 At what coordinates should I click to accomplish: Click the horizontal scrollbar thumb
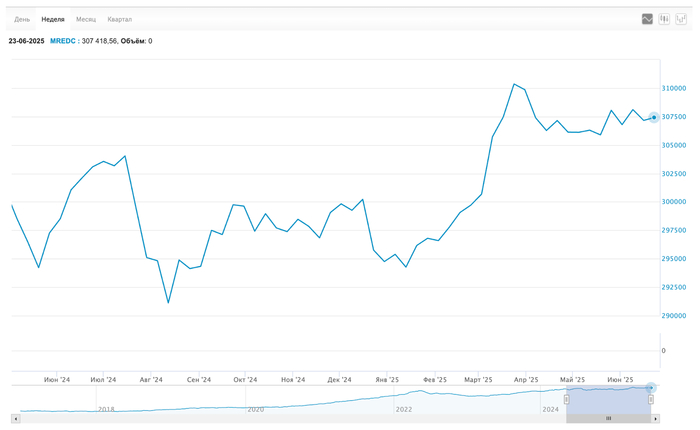click(608, 418)
